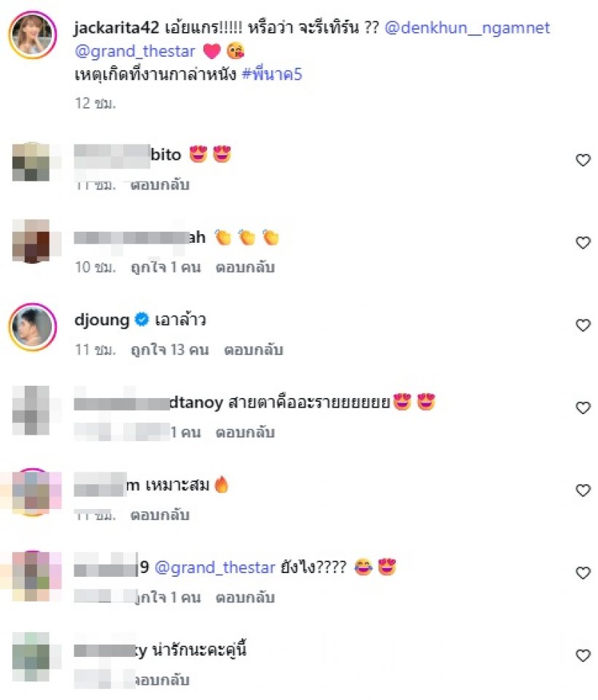
Task: Reply to djoung's comment
Action: (x=253, y=349)
